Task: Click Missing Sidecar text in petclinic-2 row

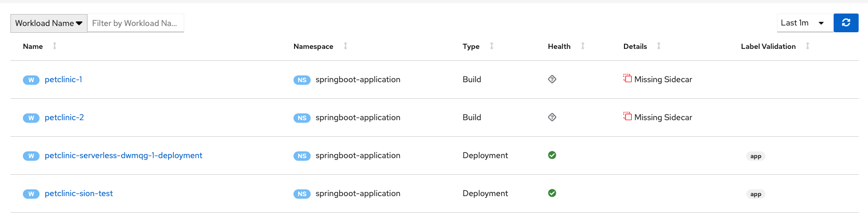Action: coord(663,118)
